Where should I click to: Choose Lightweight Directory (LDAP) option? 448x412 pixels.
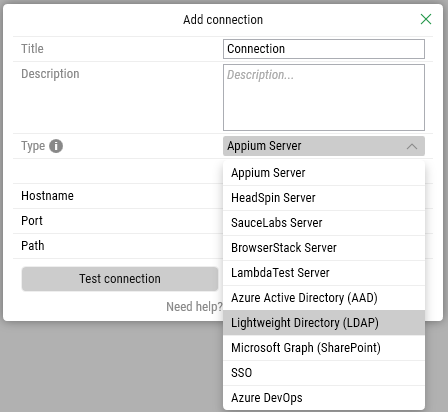324,323
